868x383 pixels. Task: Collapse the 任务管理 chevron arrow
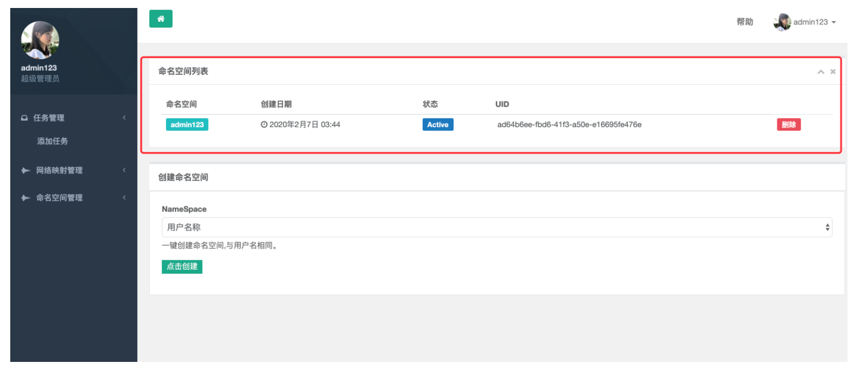[x=124, y=118]
